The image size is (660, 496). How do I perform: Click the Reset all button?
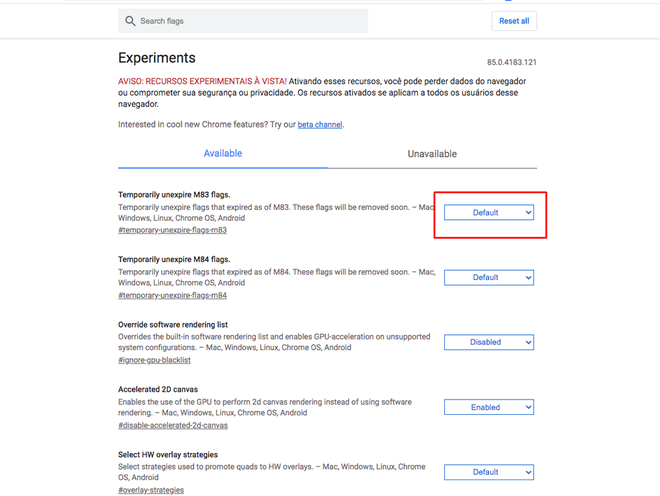pos(514,21)
